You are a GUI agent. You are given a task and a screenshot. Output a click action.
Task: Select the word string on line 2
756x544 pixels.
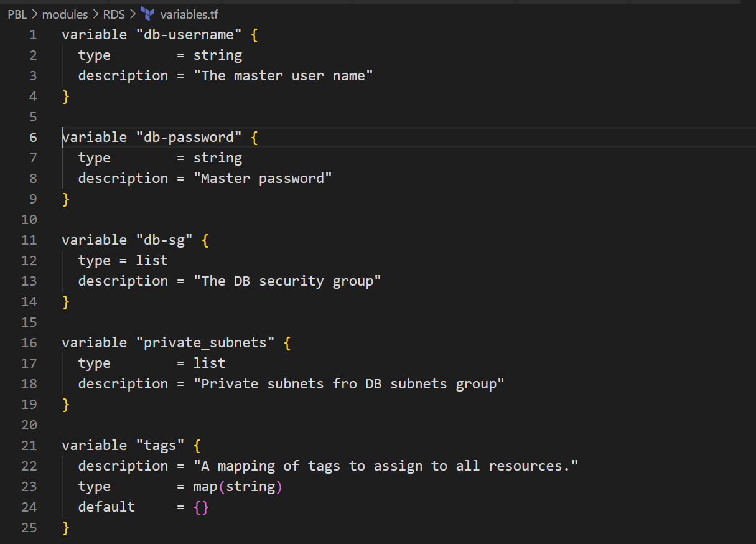(218, 55)
